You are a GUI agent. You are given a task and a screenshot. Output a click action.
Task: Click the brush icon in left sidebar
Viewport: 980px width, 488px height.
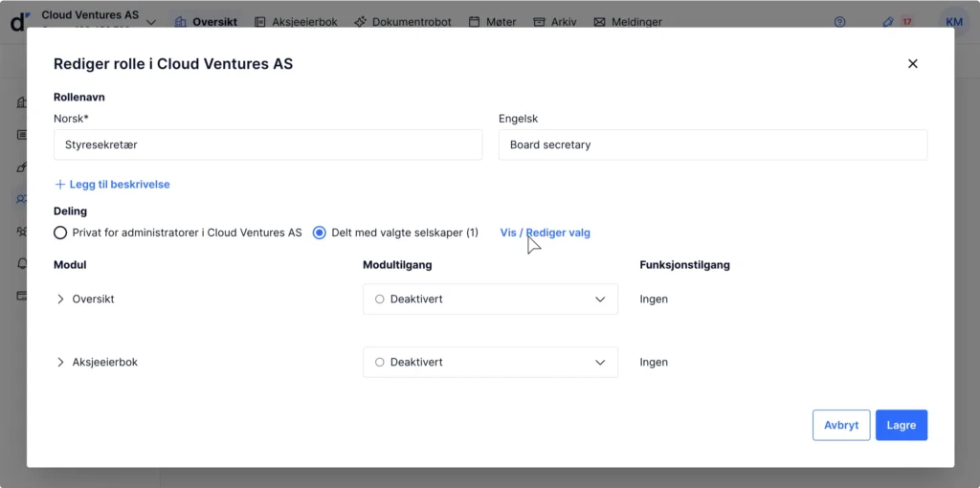(21, 167)
